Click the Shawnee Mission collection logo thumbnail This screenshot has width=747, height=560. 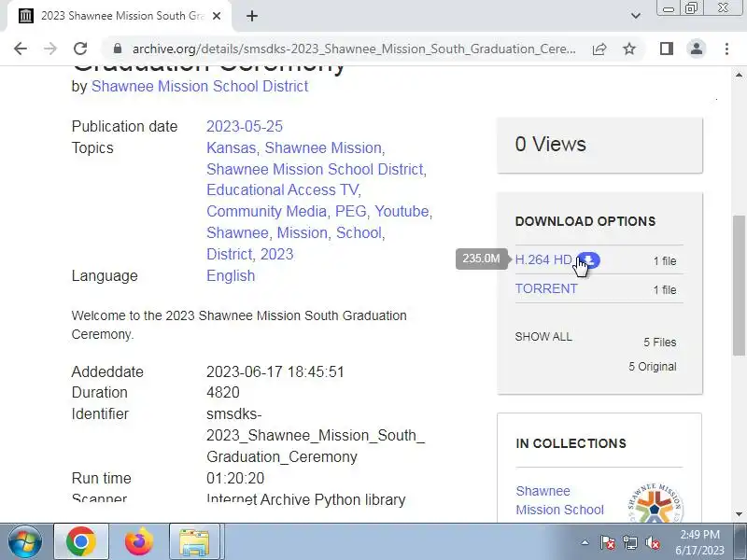[655, 504]
